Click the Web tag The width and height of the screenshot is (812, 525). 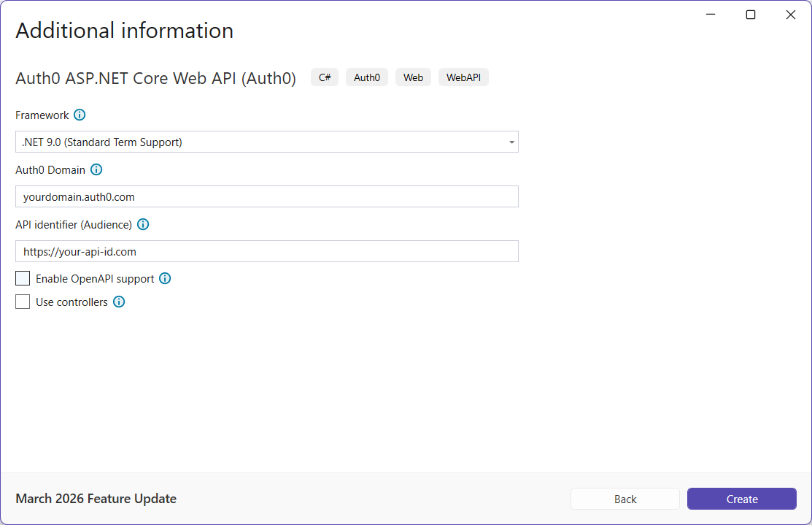point(413,77)
